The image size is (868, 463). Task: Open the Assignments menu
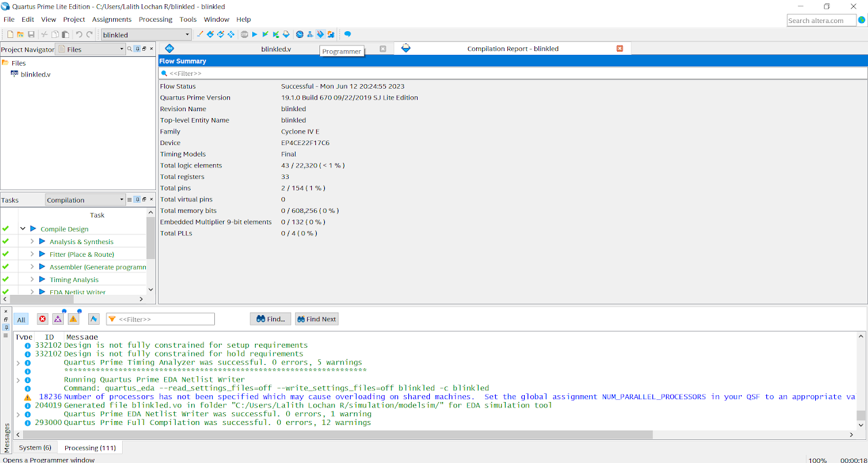point(111,19)
